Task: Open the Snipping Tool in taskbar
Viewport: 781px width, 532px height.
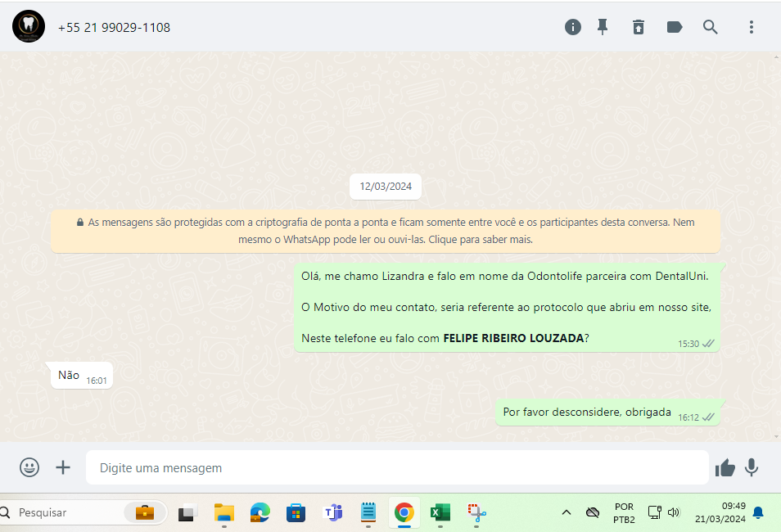Action: coord(476,512)
